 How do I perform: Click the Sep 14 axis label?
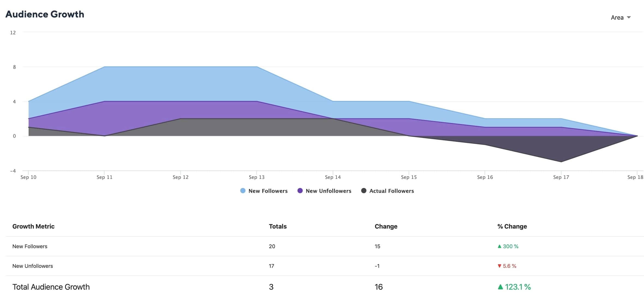(333, 177)
